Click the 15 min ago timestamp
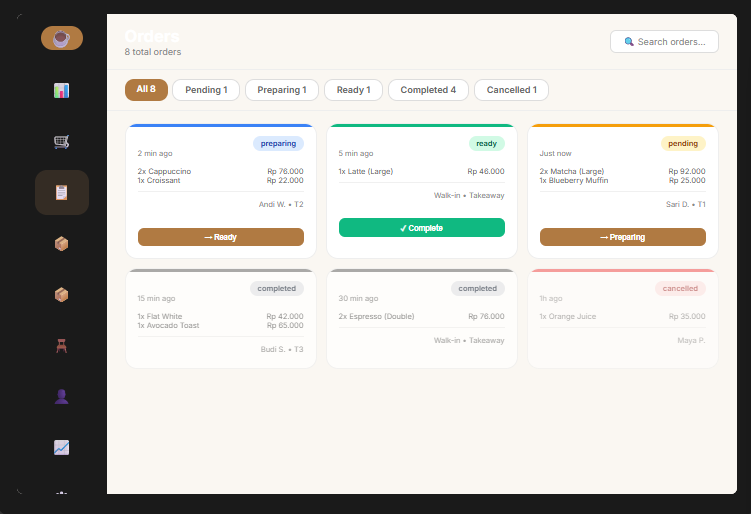This screenshot has height=514, width=751. coord(156,298)
